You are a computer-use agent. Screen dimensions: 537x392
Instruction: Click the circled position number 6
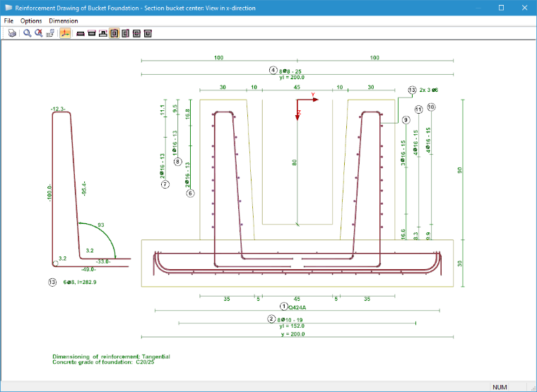(190, 194)
